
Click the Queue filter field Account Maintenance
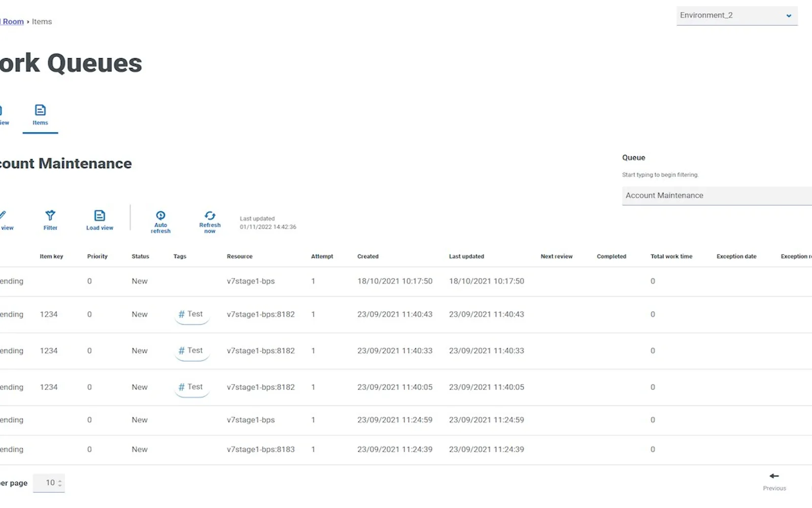coord(717,196)
